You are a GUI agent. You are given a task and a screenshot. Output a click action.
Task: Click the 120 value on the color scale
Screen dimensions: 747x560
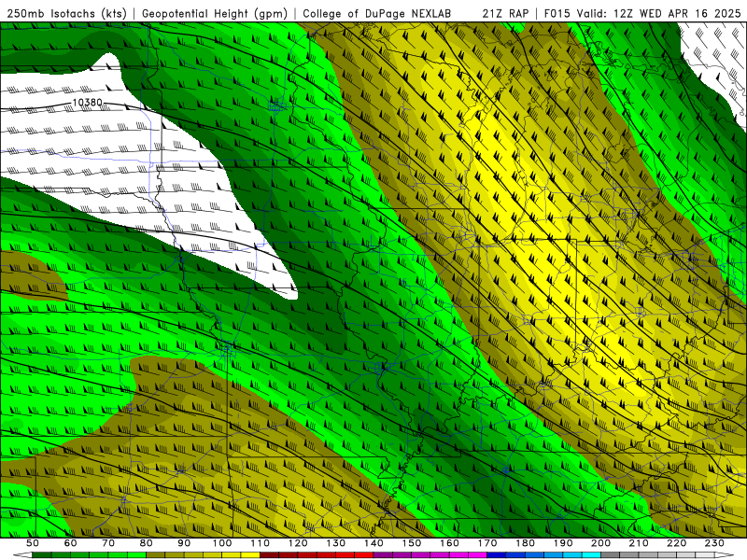coord(298,543)
